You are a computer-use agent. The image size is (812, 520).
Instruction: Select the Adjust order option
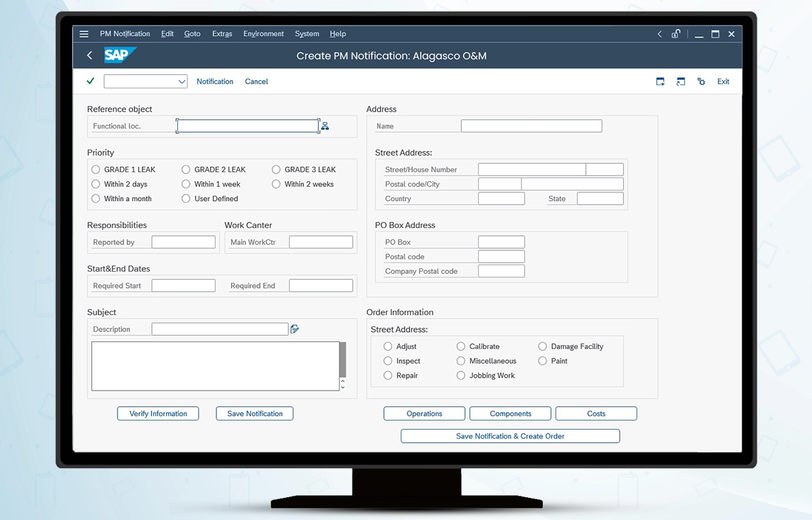tap(388, 346)
